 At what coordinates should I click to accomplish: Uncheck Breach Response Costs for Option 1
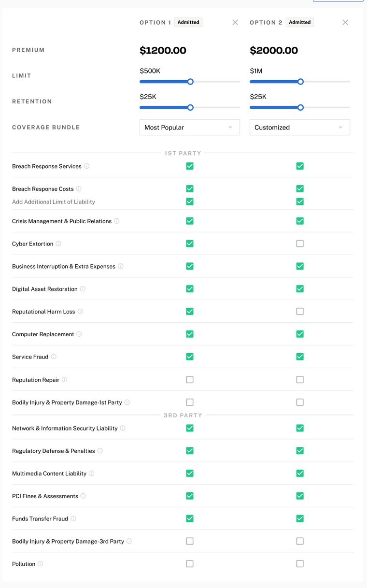[190, 189]
